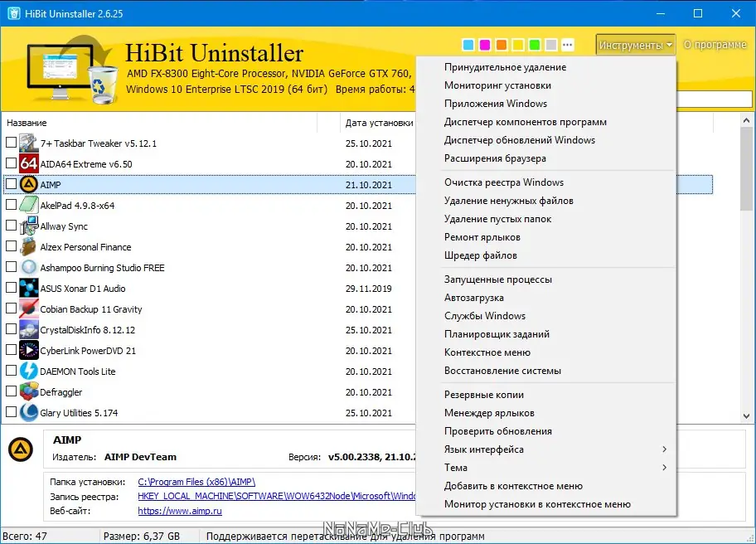Open install folder link C:\Program Files (x86)\AIMP\
The height and width of the screenshot is (544, 756).
[196, 482]
